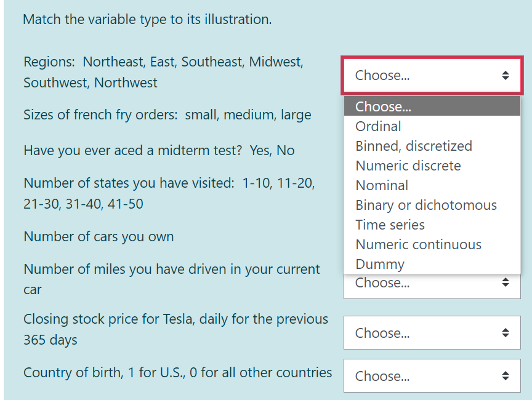The height and width of the screenshot is (400, 532).
Task: Open the dropdown beside miles driven question
Action: coord(431,282)
